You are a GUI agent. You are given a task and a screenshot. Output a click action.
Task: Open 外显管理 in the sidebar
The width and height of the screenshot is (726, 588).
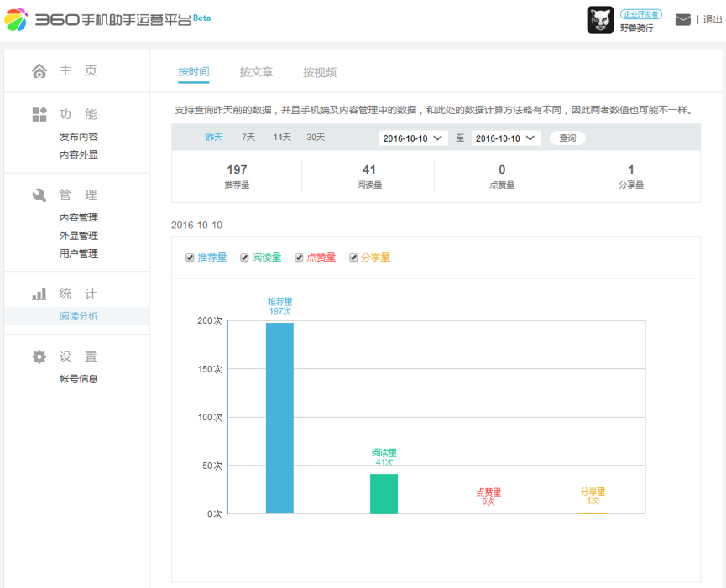(79, 236)
